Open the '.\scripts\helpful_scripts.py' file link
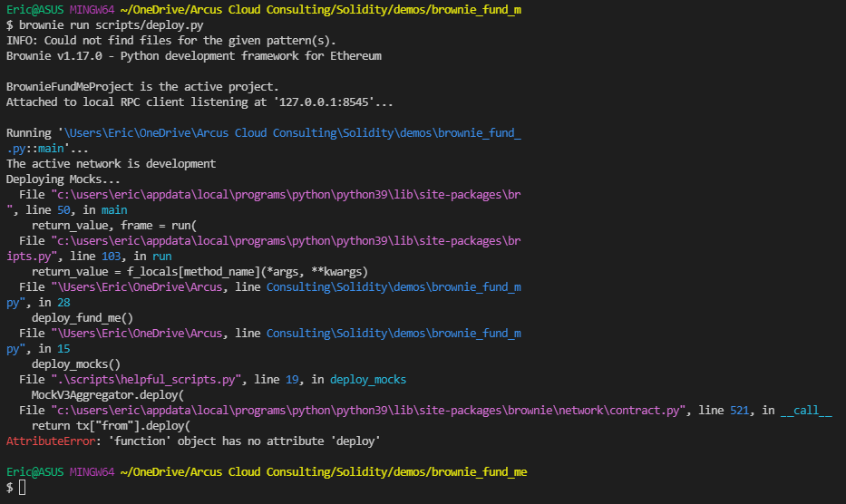The image size is (846, 504). click(146, 380)
